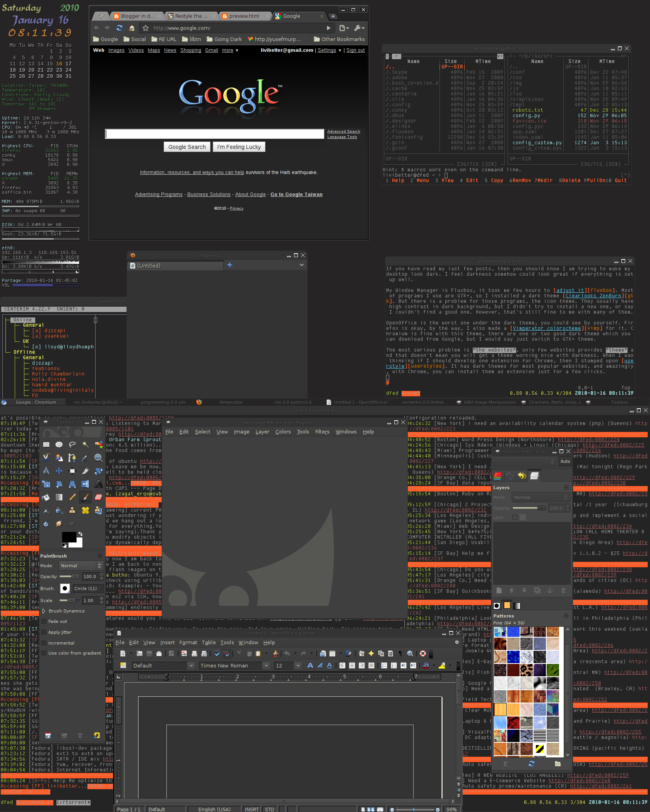The height and width of the screenshot is (812, 650).
Task: Toggle the Incremental checkbox
Action: pyautogui.click(x=43, y=643)
